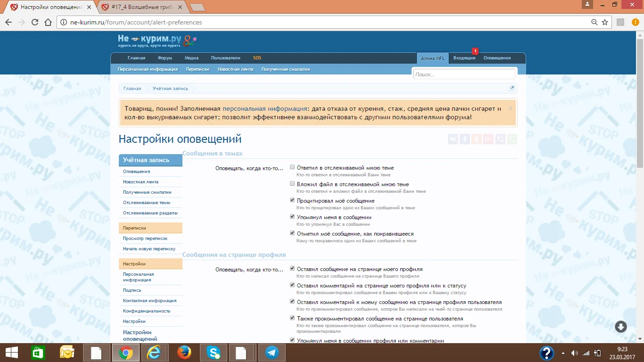This screenshot has height=362, width=644.
Task: Bookmark this page with the star
Action: 605,22
